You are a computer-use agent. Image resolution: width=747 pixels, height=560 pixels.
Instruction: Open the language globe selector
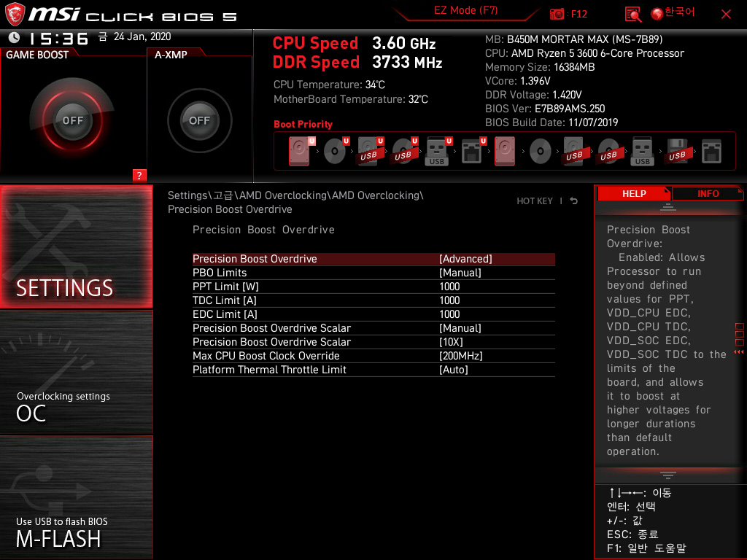[657, 14]
